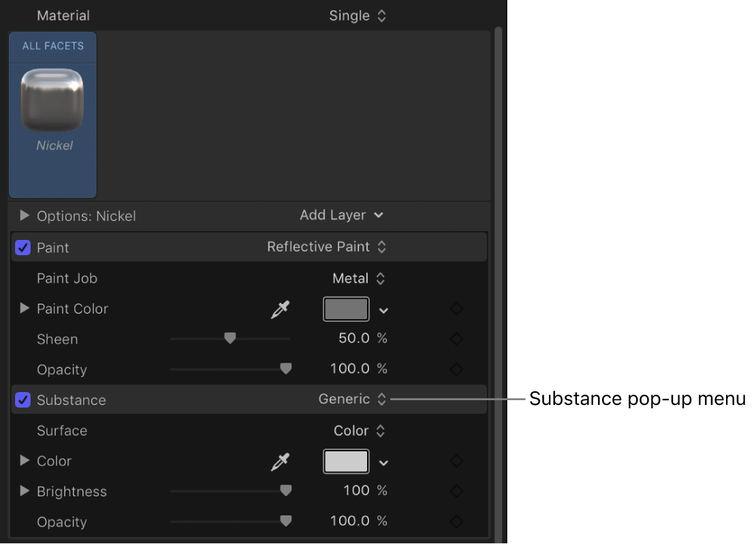756x544 pixels.
Task: Click the Paint Color keyframe diamond
Action: click(x=456, y=309)
